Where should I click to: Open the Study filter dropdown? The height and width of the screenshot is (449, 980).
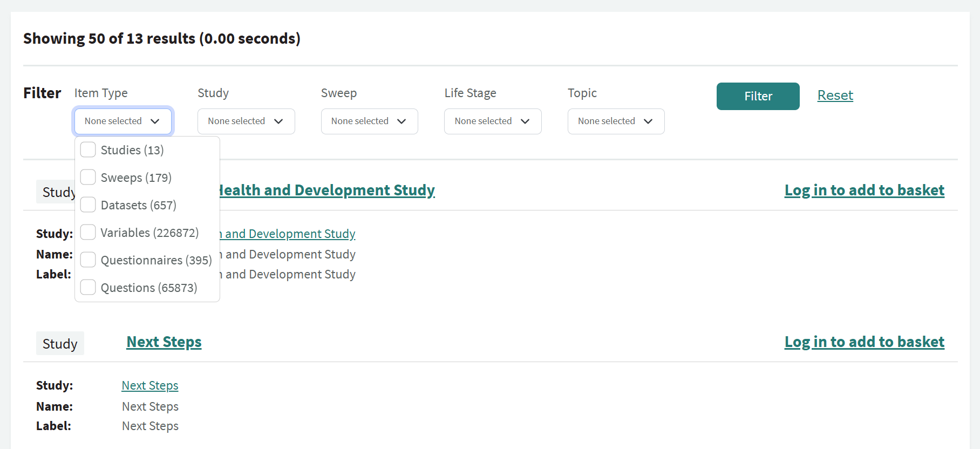pyautogui.click(x=246, y=121)
